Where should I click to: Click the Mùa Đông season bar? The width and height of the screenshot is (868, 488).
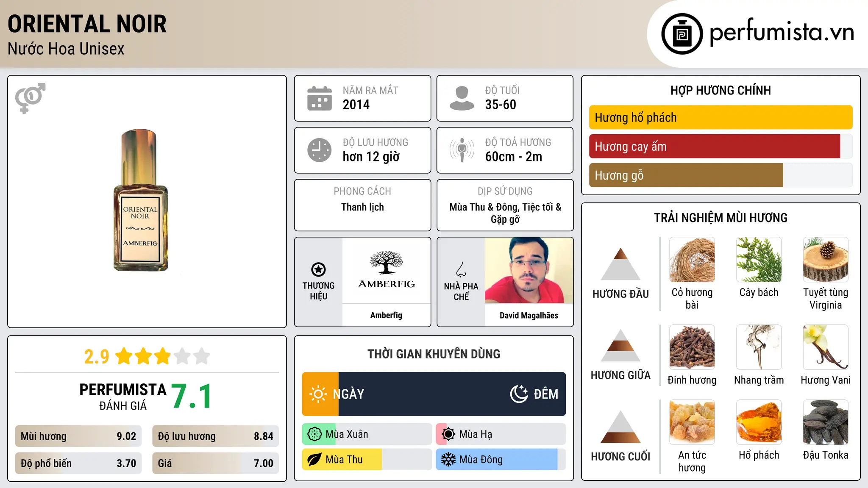[x=501, y=460]
